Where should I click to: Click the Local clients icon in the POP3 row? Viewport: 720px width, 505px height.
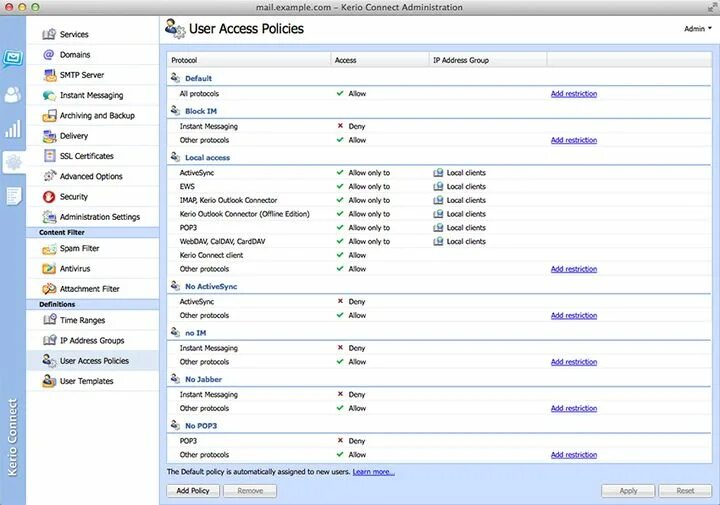(x=438, y=228)
